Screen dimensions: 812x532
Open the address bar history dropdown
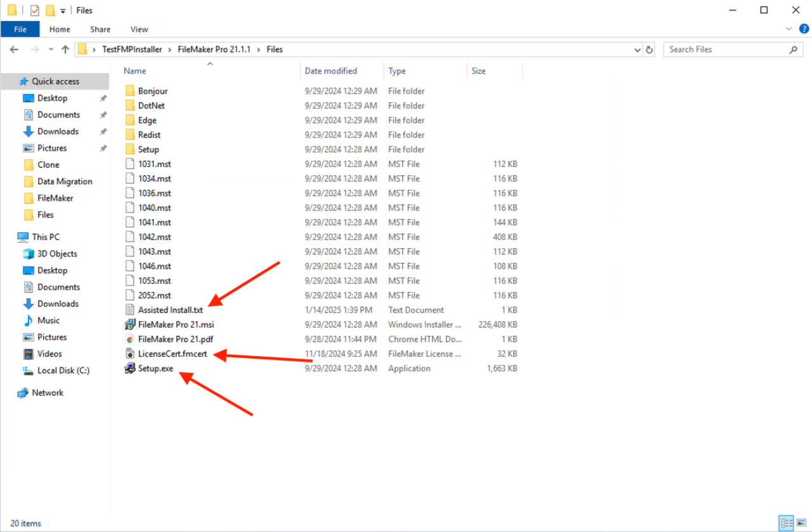[638, 50]
